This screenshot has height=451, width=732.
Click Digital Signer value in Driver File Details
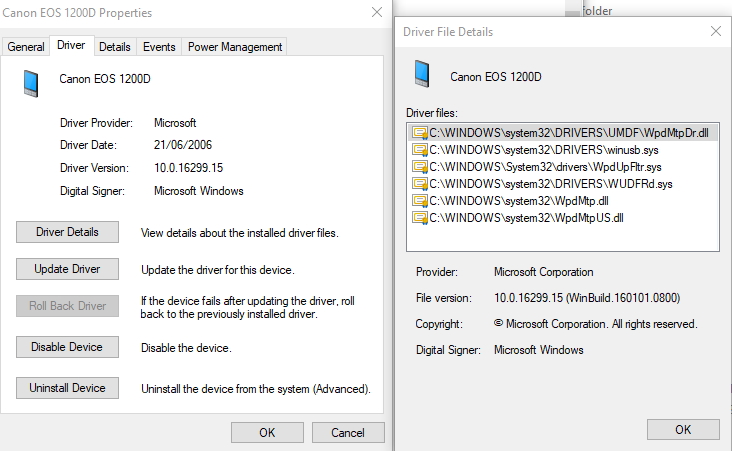[539, 350]
